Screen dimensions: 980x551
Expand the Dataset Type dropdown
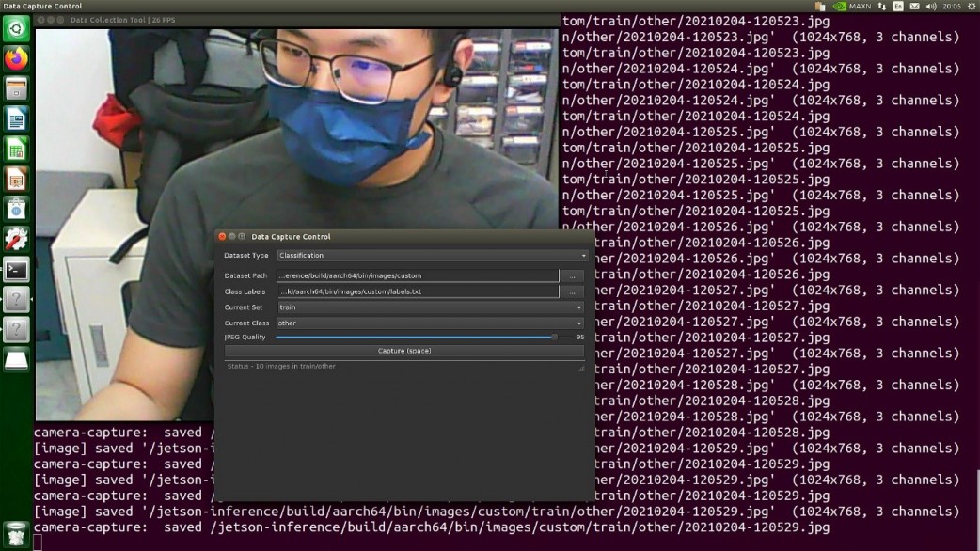point(433,255)
